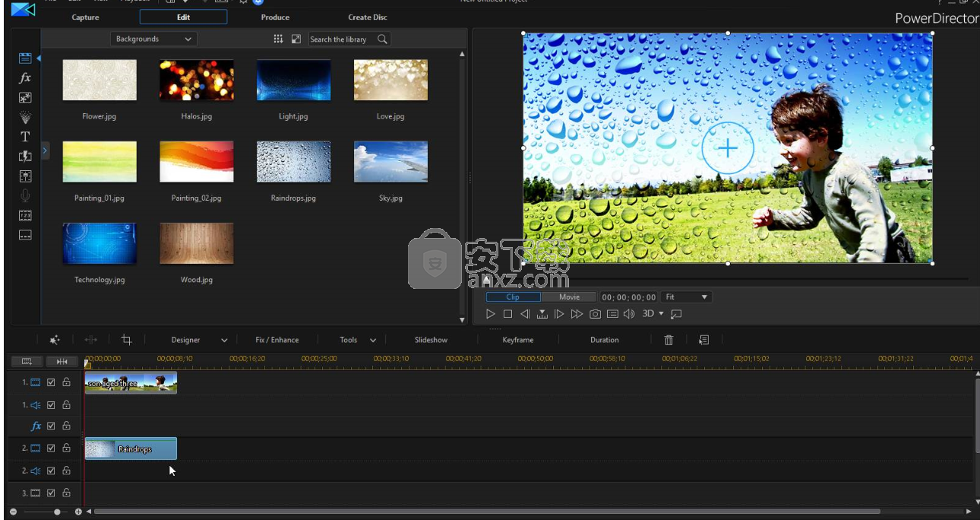Undock the library window
Viewport: 980px width, 520px height.
296,39
